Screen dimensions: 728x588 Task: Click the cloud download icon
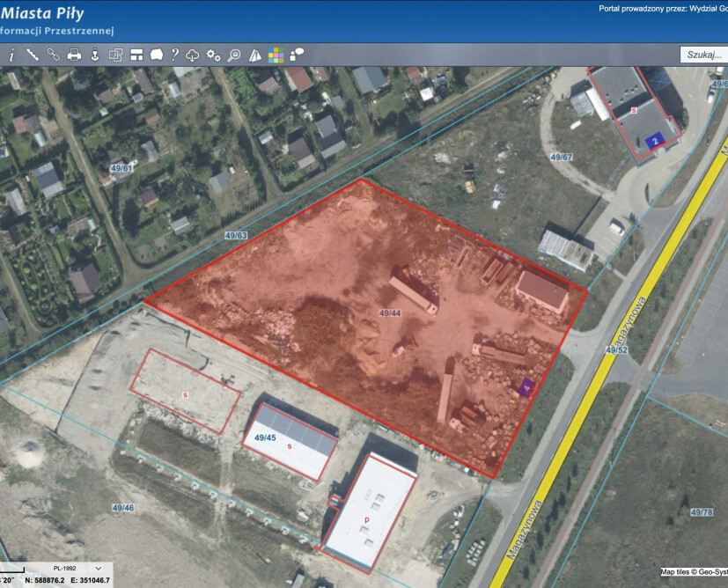[193, 55]
